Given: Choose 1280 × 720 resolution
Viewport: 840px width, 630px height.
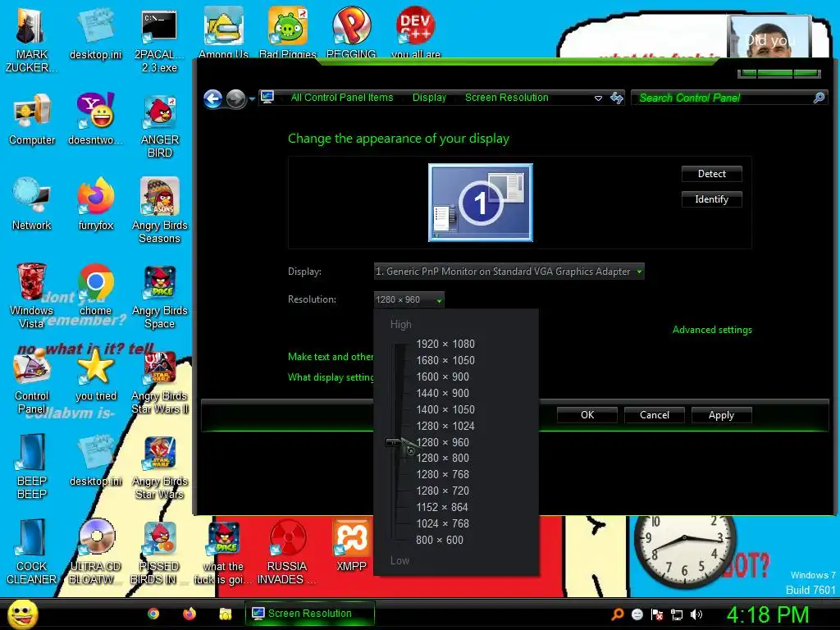Looking at the screenshot, I should pyautogui.click(x=442, y=491).
